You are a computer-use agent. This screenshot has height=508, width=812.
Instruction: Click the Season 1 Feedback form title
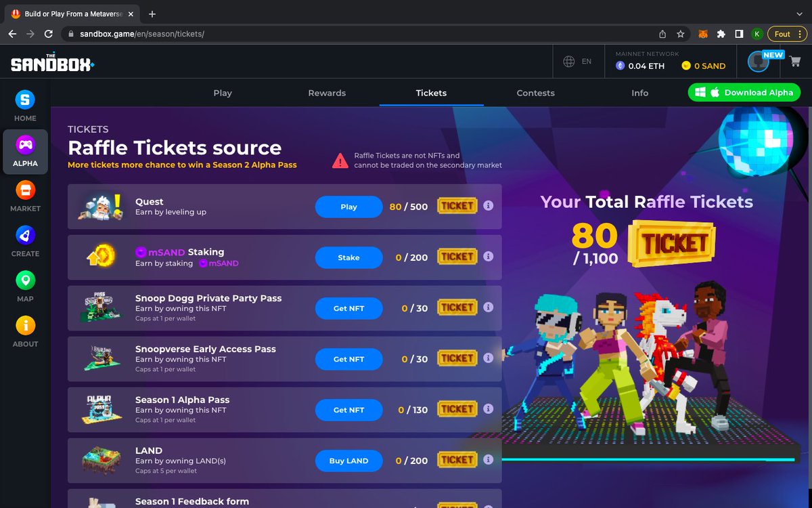192,501
